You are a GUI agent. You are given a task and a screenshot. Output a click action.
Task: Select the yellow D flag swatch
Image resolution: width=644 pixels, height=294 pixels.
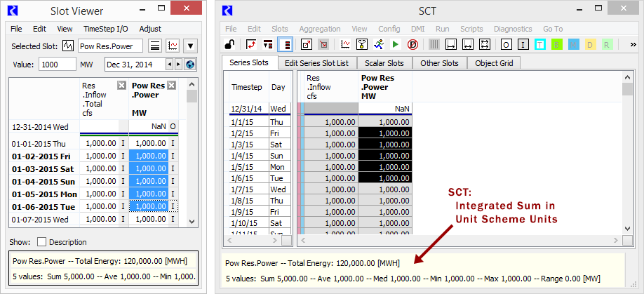(590, 44)
